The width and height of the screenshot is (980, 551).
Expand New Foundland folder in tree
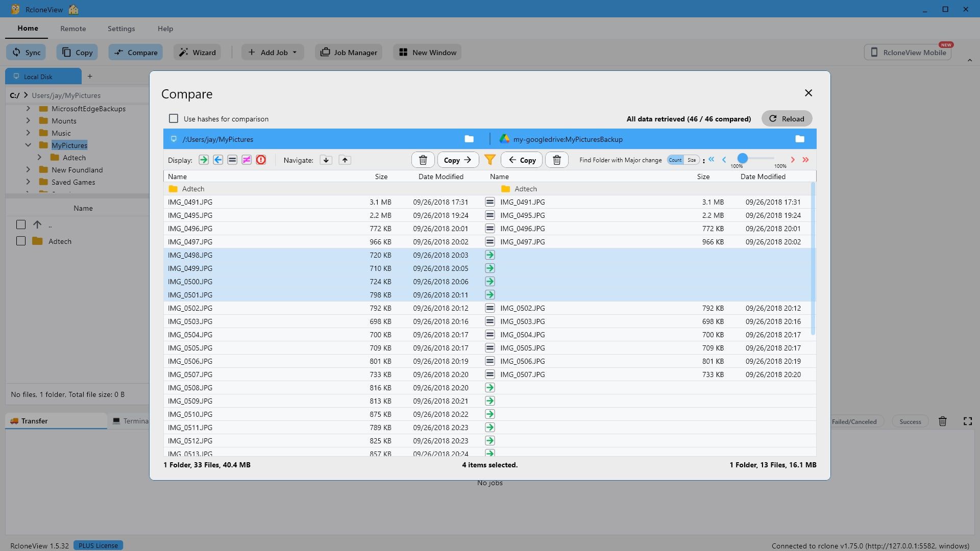(28, 169)
